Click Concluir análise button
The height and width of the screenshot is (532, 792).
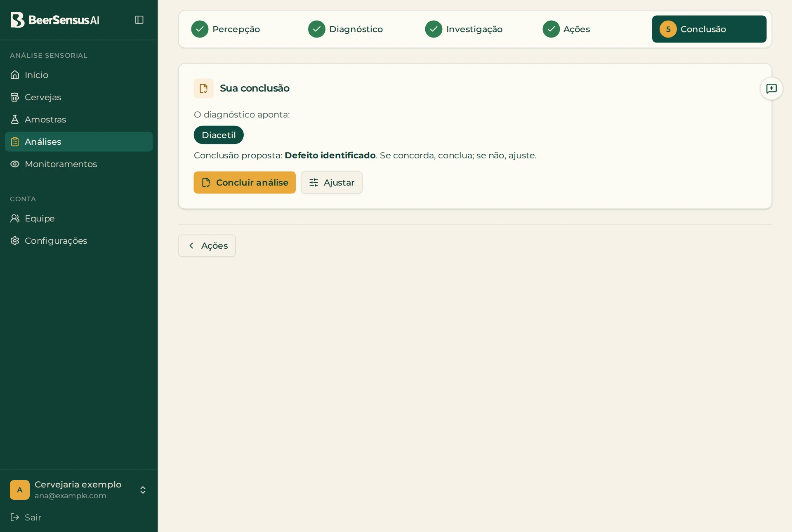pyautogui.click(x=245, y=182)
